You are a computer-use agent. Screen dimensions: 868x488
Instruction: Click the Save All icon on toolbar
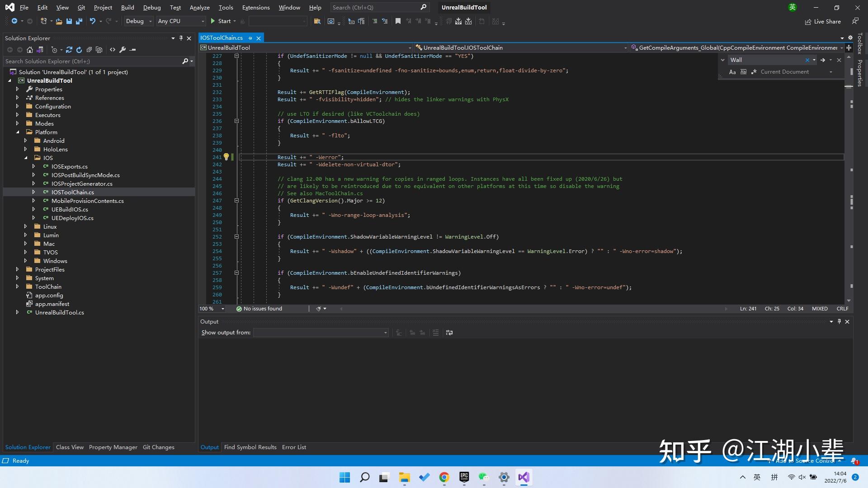[x=78, y=21]
